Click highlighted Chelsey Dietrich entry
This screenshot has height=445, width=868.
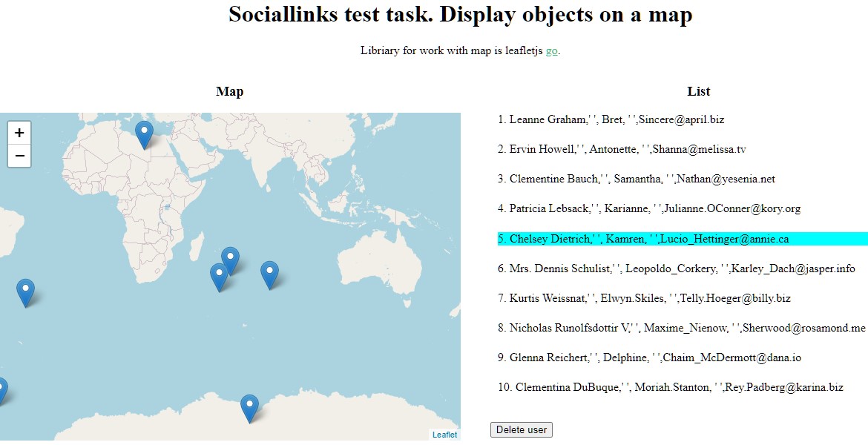(683, 239)
